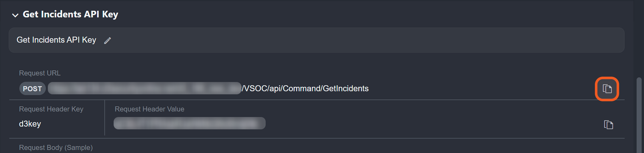Viewport: 644px width, 153px height.
Task: Click the pencil icon to rename key
Action: 108,40
